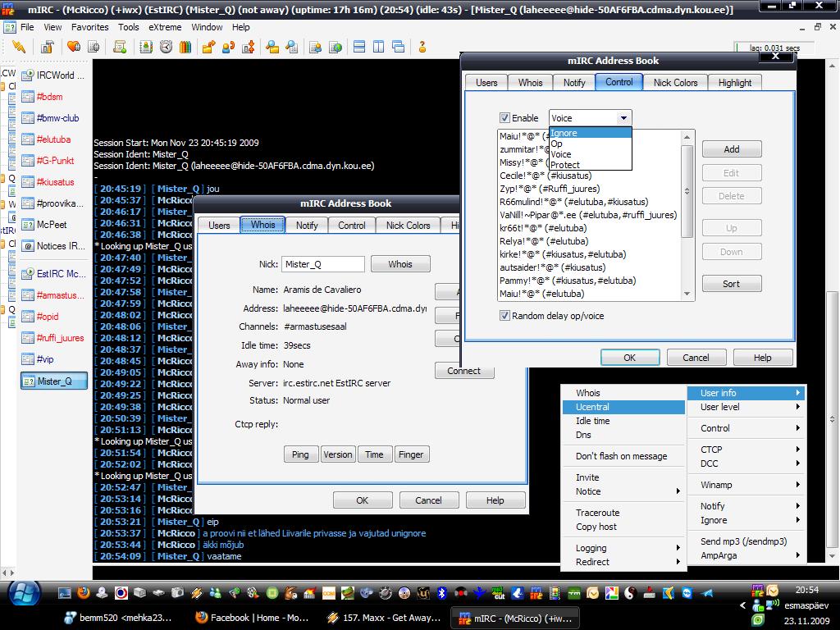Click the orange help figure toolbar icon

click(422, 47)
